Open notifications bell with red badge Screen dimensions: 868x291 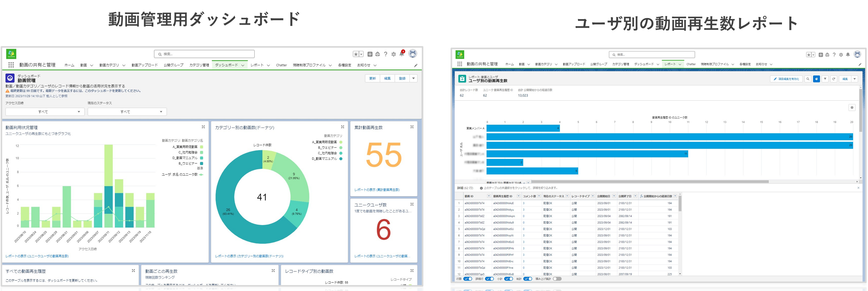pos(401,54)
